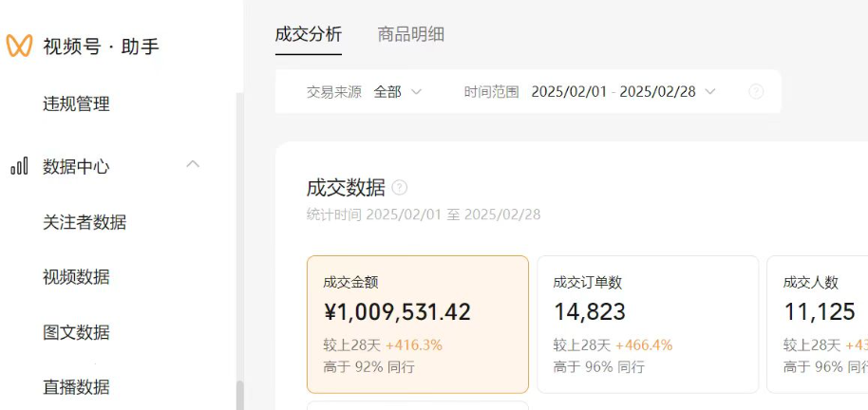
Task: Click the help icon next to time range
Action: point(756,92)
